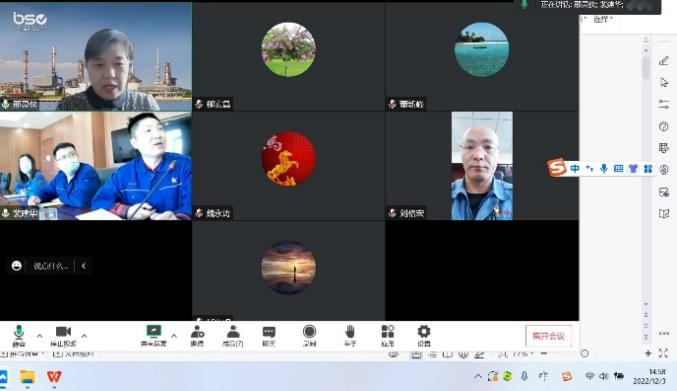Viewport: 677px width, 391px height.
Task: Click the microphone tray icon
Action: point(524,376)
